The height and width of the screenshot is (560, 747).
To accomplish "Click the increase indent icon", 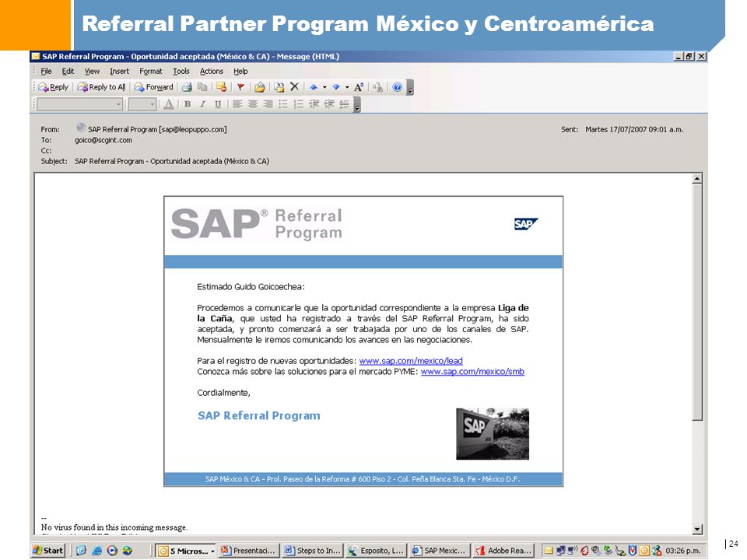I will point(328,104).
